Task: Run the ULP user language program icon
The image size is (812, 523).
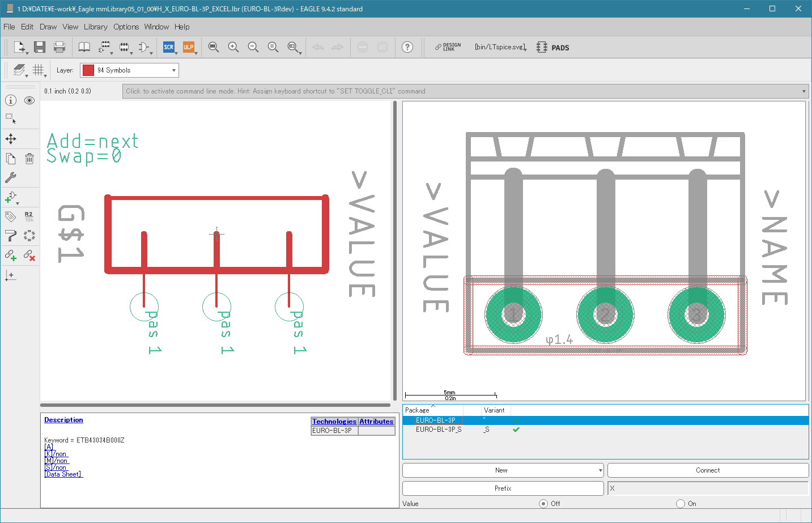Action: tap(189, 47)
